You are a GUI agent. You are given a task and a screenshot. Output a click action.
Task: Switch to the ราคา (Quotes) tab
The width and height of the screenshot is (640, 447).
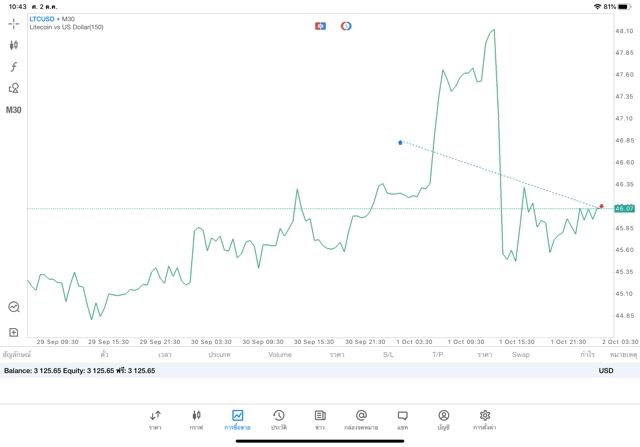[x=155, y=419]
